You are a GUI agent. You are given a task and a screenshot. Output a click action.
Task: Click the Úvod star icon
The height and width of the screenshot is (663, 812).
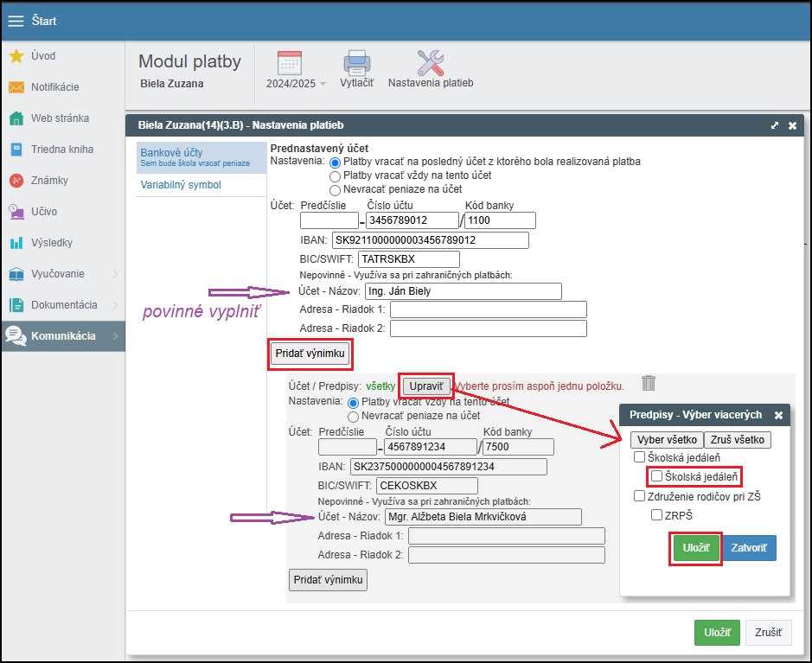click(x=16, y=56)
